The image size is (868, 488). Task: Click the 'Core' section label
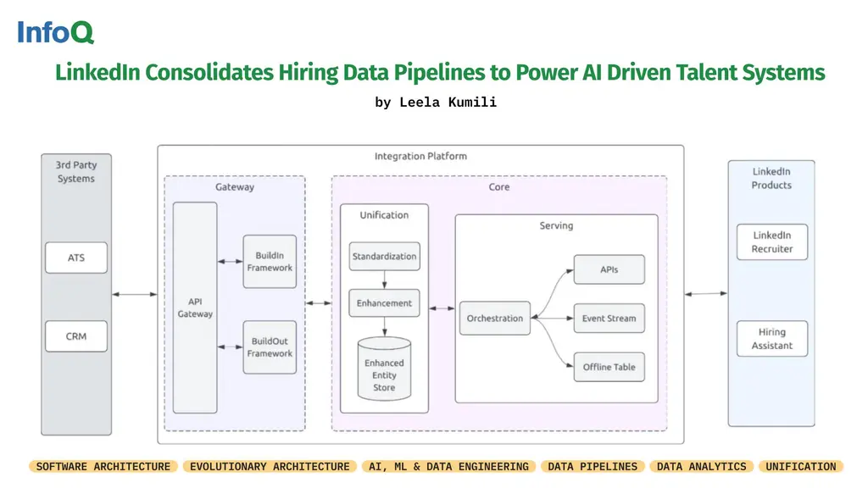click(498, 187)
